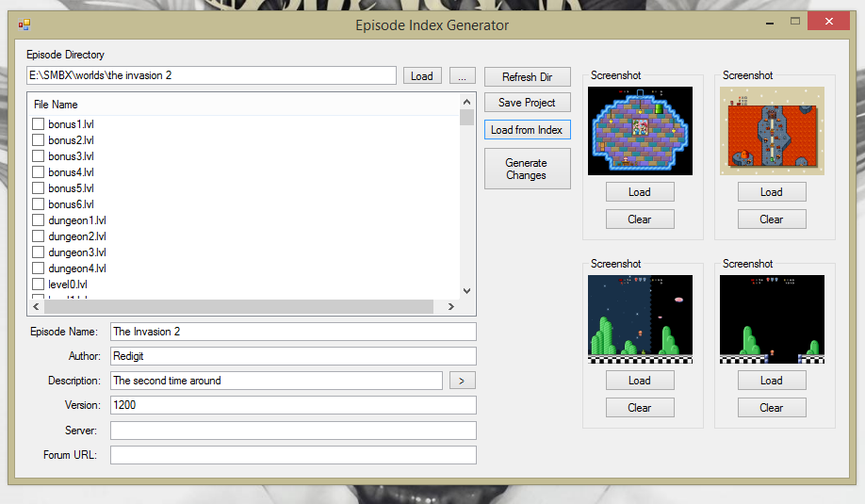
Task: Click the horizontal scrollbar thumb of the file list
Action: pyautogui.click(x=238, y=306)
